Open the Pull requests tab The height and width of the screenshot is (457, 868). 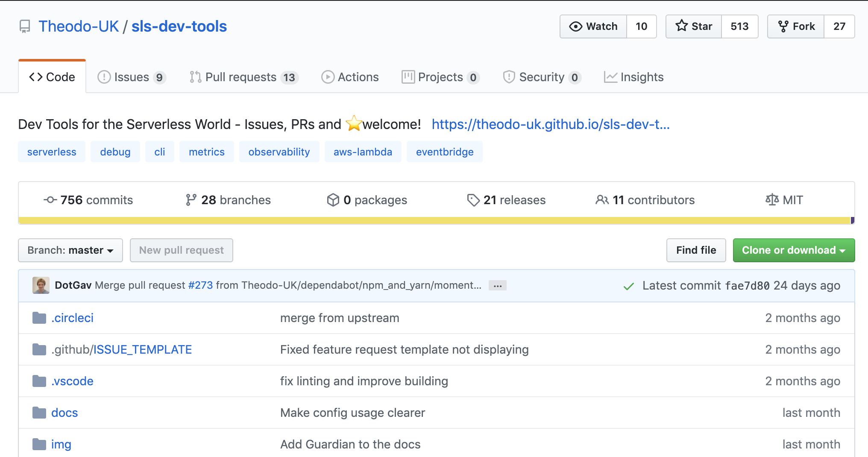point(244,77)
